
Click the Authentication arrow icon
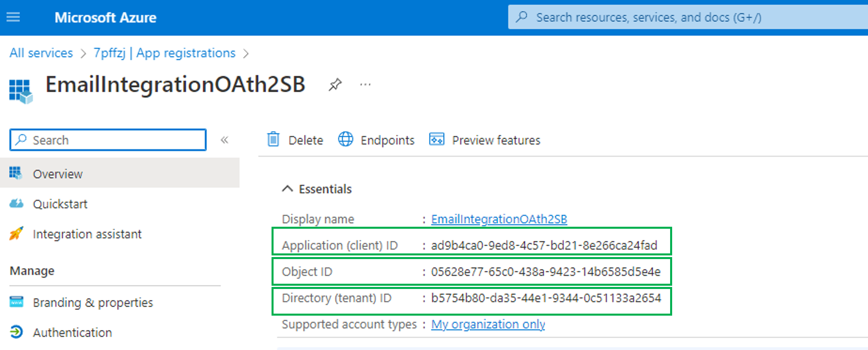[16, 332]
